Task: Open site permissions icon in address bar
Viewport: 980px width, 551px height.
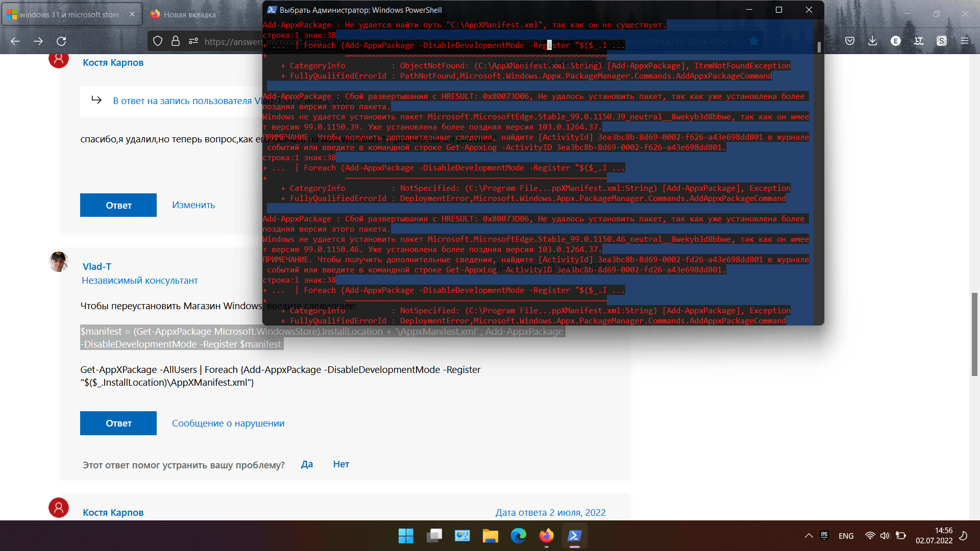Action: [193, 41]
